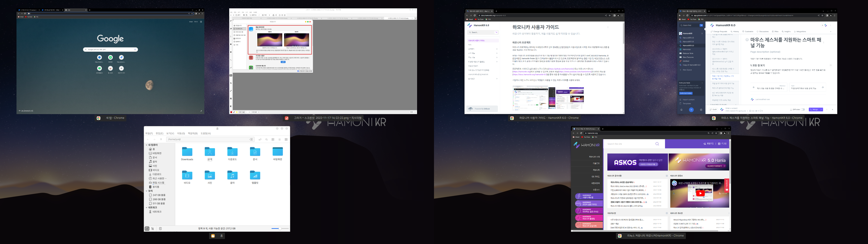Open the 보기(V) menu in file manager
Viewport: 868px width, 244px height.
(170, 134)
